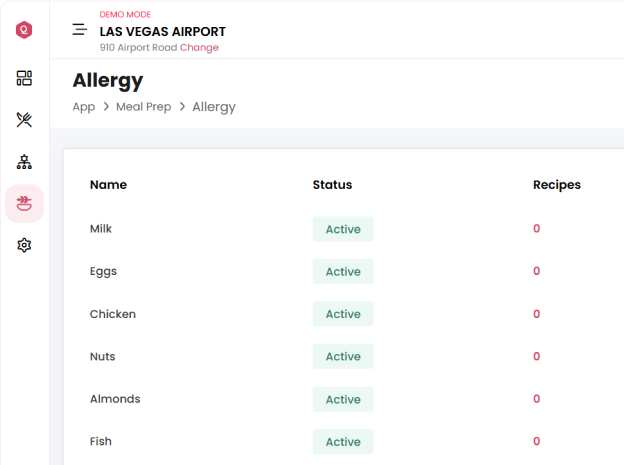Click the Change location link

199,48
